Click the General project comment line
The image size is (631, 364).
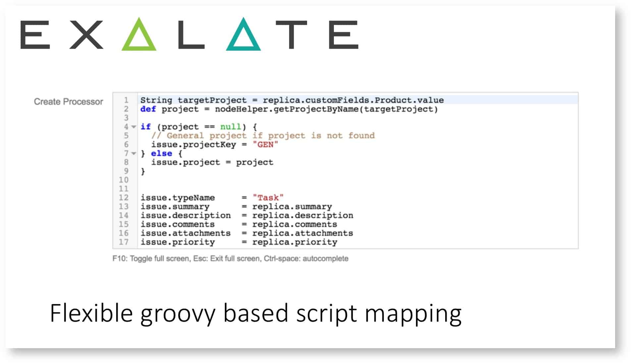pyautogui.click(x=263, y=136)
